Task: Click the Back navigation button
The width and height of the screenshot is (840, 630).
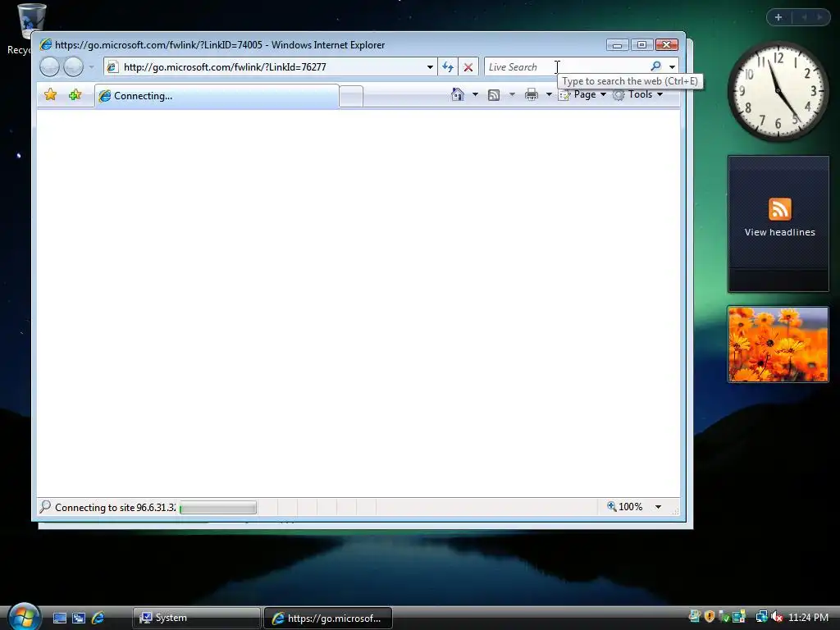Action: 49,67
